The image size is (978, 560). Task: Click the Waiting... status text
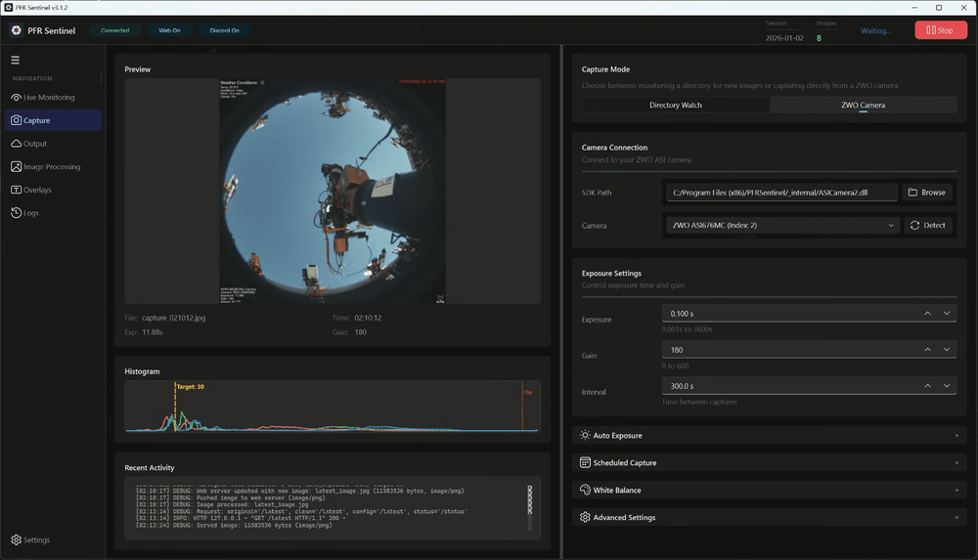[x=875, y=30]
